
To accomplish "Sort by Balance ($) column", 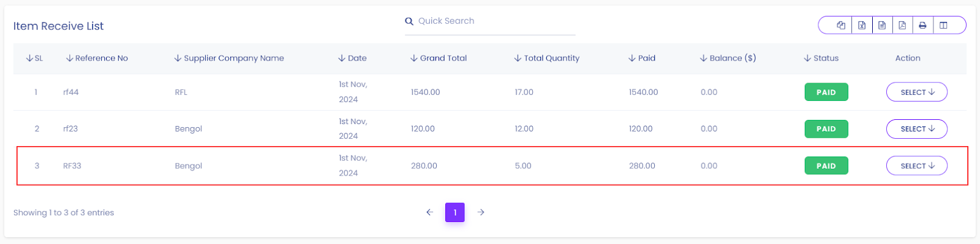I will [x=728, y=58].
